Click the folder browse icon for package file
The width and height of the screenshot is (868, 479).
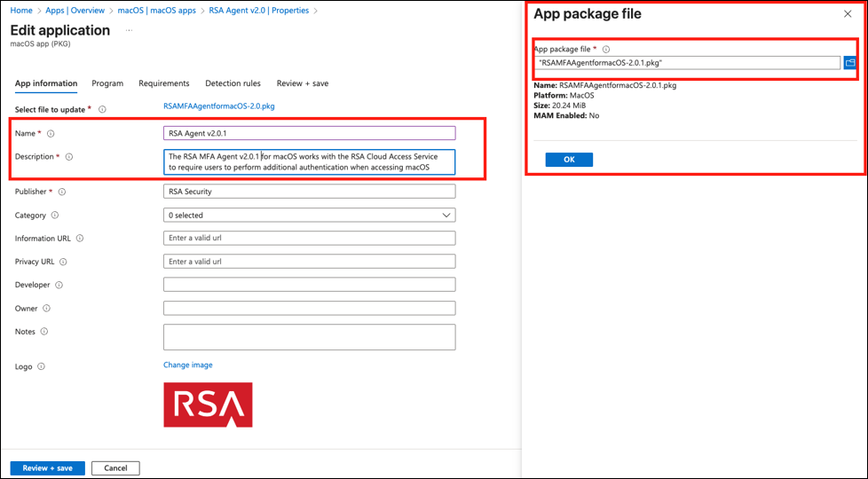(x=849, y=63)
